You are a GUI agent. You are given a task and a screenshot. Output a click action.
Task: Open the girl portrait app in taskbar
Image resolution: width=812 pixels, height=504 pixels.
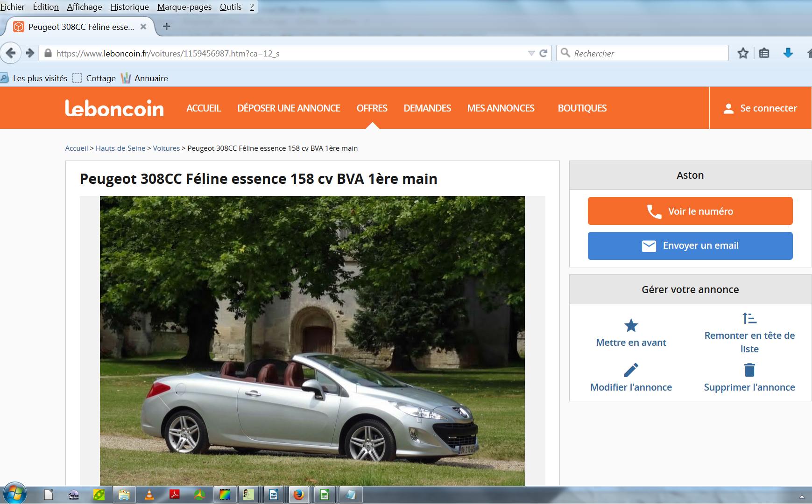pos(249,495)
